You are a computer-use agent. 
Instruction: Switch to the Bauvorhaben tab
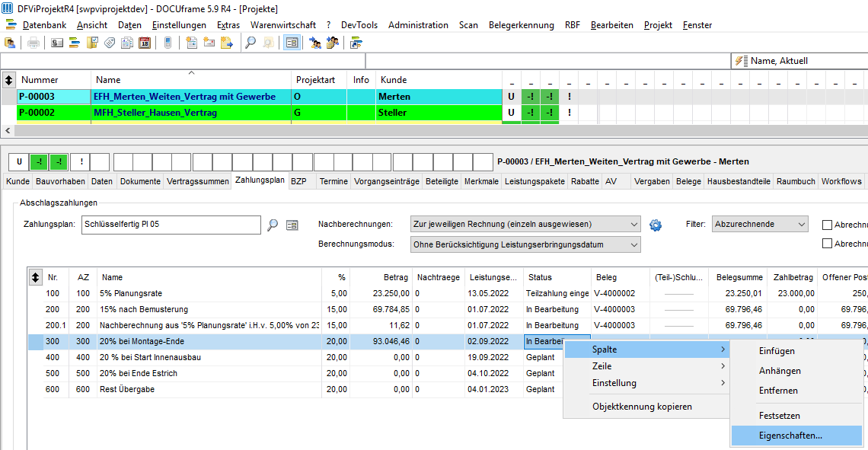pos(60,181)
